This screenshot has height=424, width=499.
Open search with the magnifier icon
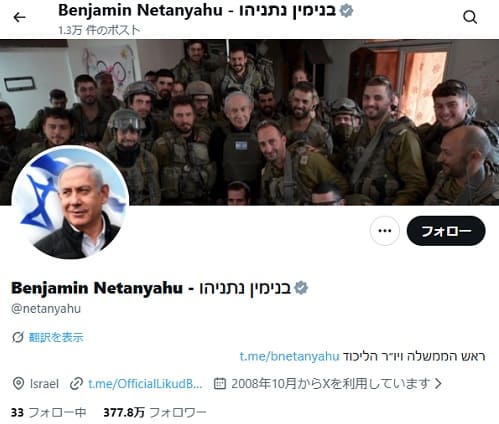(470, 17)
